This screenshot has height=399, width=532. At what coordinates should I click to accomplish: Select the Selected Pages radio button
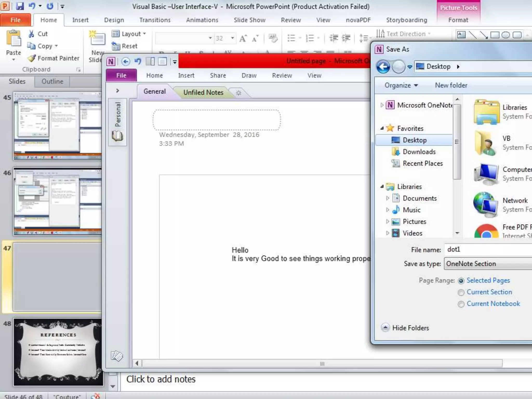tap(461, 281)
